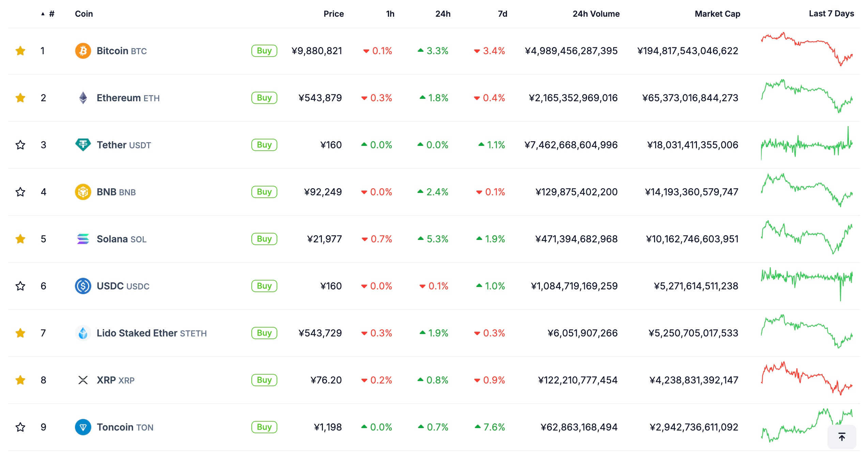This screenshot has height=452, width=868.
Task: Remove Solana from favorites via star
Action: point(20,239)
